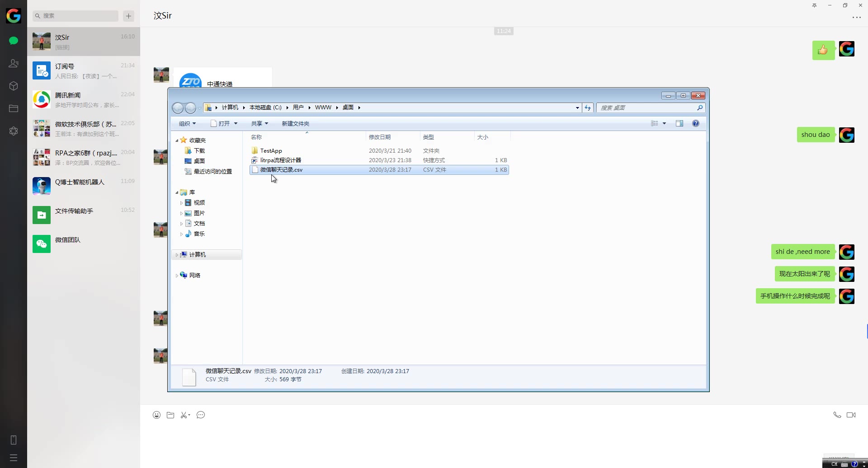This screenshot has height=468, width=868.
Task: Start a video call with 汶Sir
Action: (851, 415)
